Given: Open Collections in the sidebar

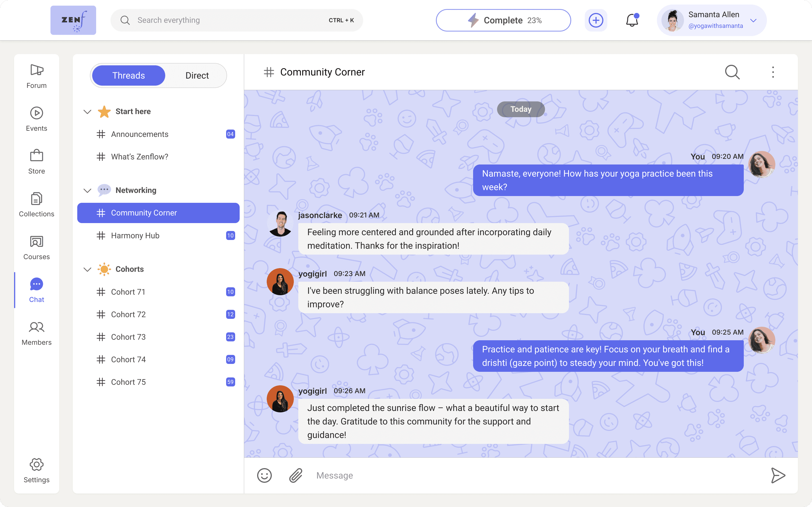Looking at the screenshot, I should [36, 204].
